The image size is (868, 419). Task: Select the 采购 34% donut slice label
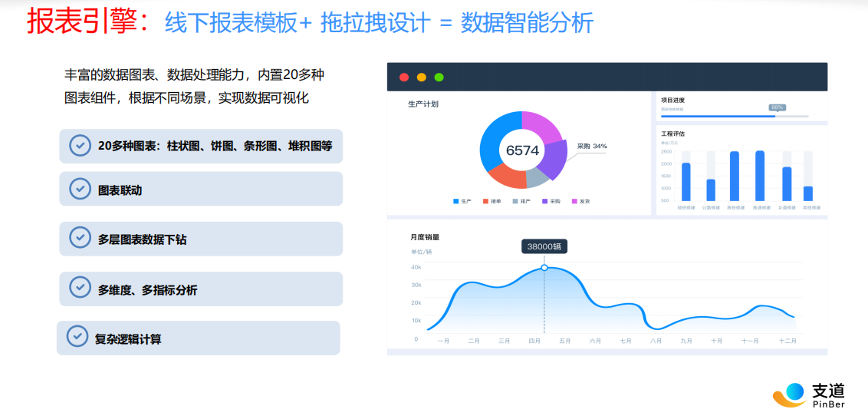point(591,146)
